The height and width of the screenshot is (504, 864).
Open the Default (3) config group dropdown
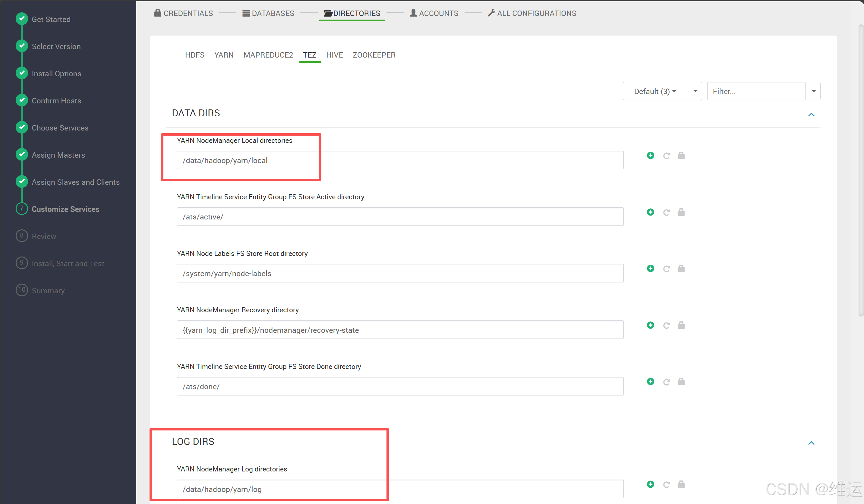[x=654, y=91]
